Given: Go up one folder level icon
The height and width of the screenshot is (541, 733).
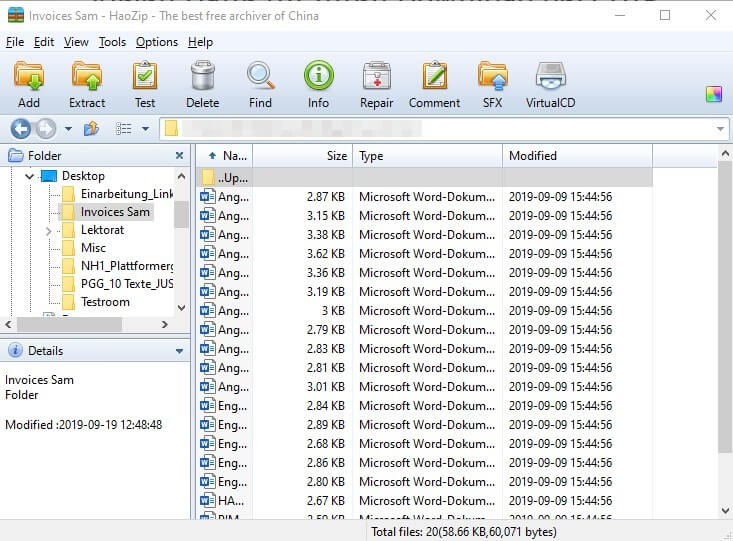Looking at the screenshot, I should pos(91,129).
